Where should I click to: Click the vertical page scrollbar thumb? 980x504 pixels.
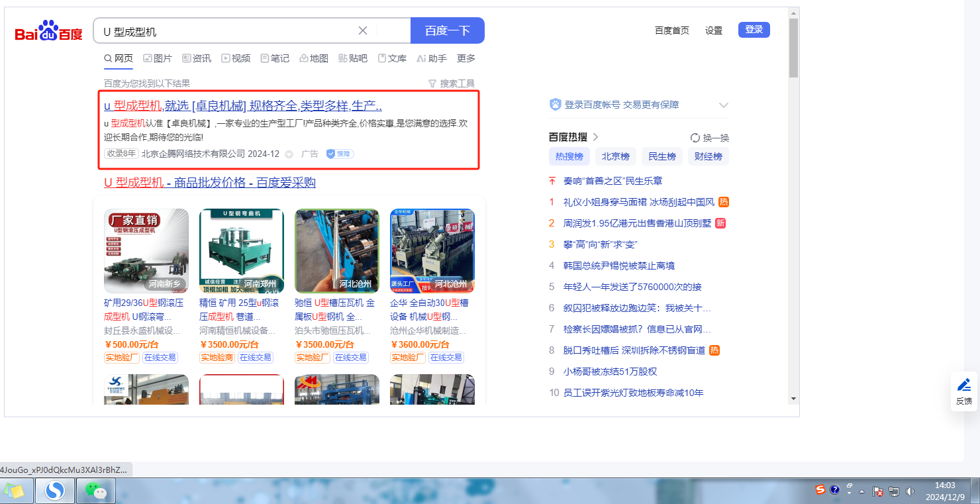point(794,48)
